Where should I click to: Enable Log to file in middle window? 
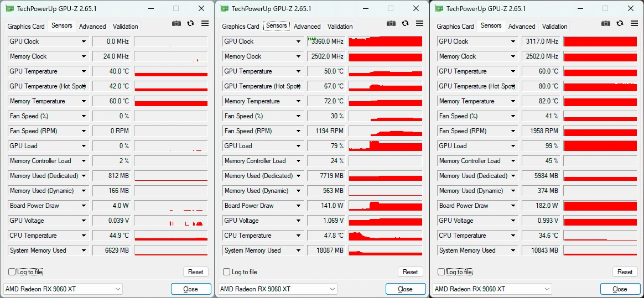pos(227,271)
